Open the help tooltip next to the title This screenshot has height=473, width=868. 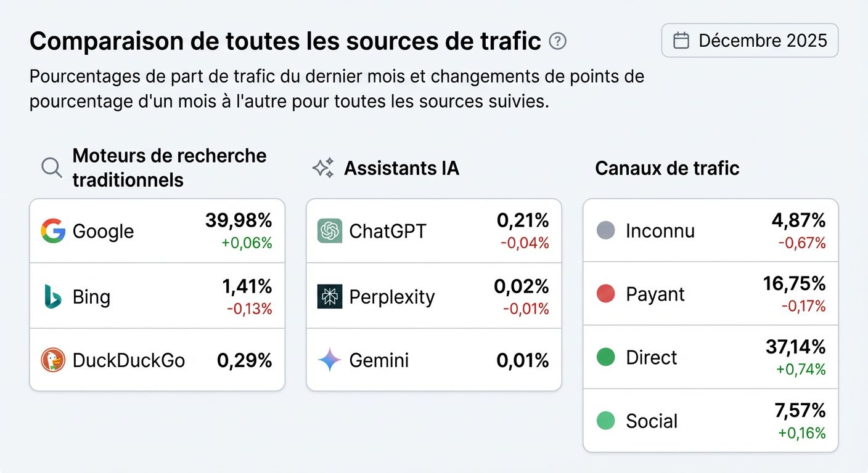(x=557, y=41)
